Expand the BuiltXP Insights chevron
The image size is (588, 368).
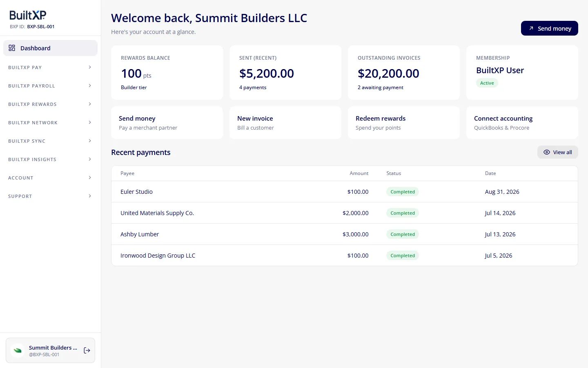tap(90, 159)
